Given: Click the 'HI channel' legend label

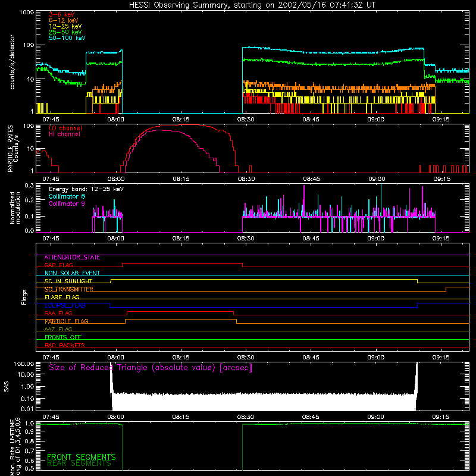Looking at the screenshot, I should coord(64,134).
